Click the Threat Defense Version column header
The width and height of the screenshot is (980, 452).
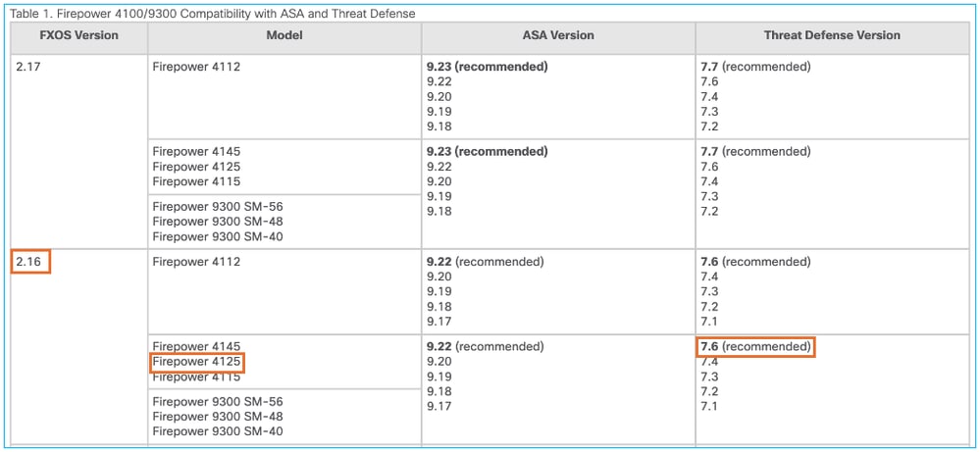pos(832,35)
